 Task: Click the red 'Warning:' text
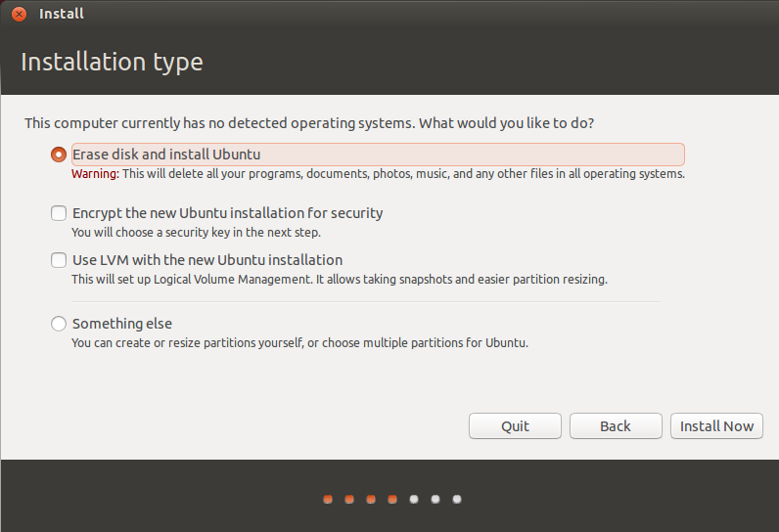click(95, 174)
